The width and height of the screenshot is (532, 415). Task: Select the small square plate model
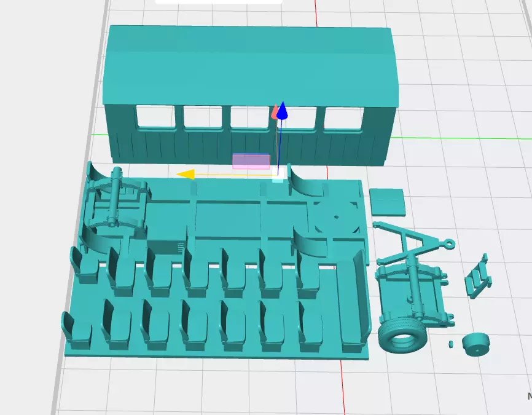pos(387,202)
